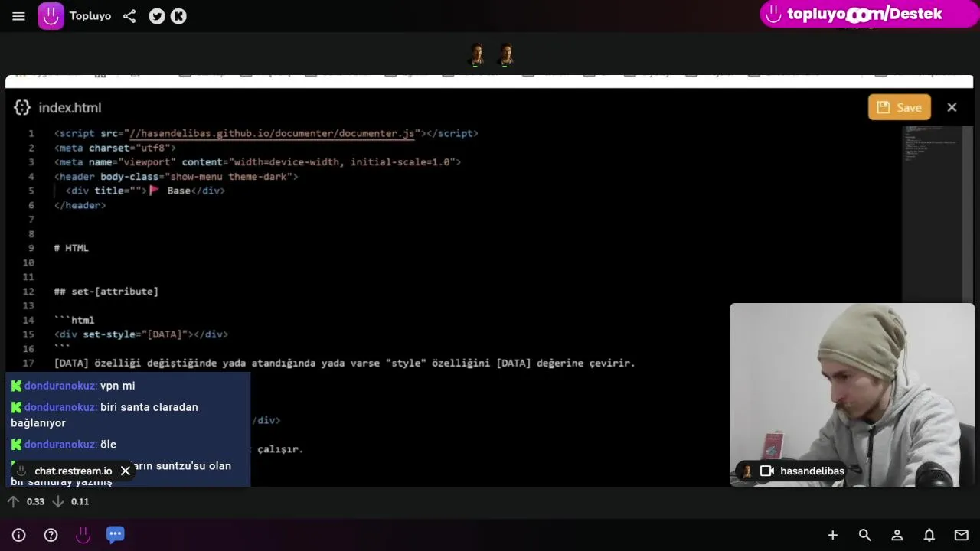Close the index.html editor
The height and width of the screenshot is (551, 980).
point(952,107)
